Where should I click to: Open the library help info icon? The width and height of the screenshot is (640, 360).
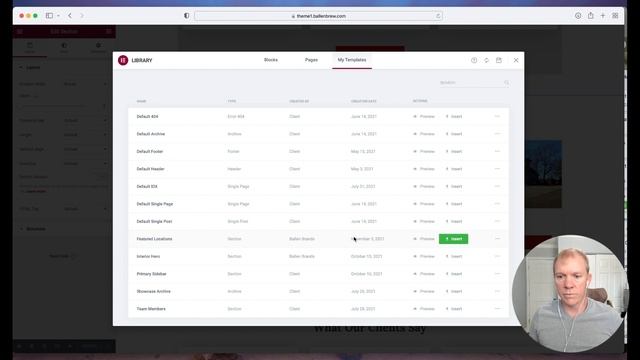474,60
